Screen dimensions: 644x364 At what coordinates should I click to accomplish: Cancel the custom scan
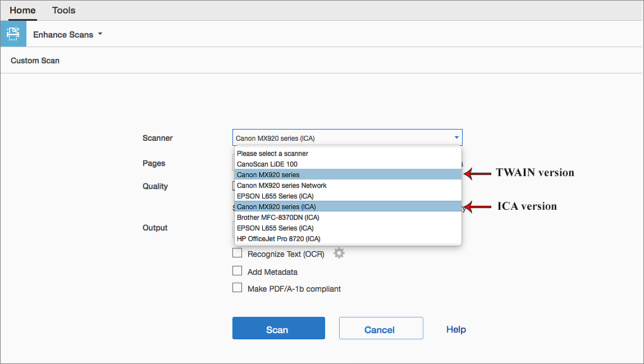tap(381, 329)
